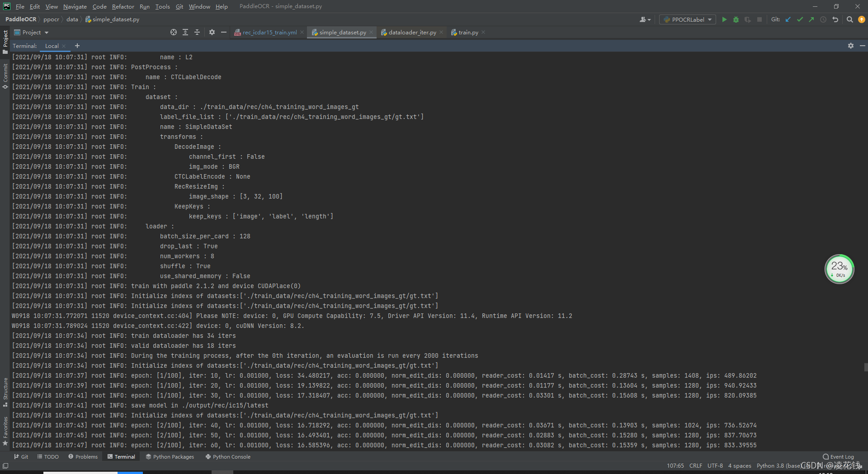
Task: Close the Local terminal tab
Action: tap(64, 46)
